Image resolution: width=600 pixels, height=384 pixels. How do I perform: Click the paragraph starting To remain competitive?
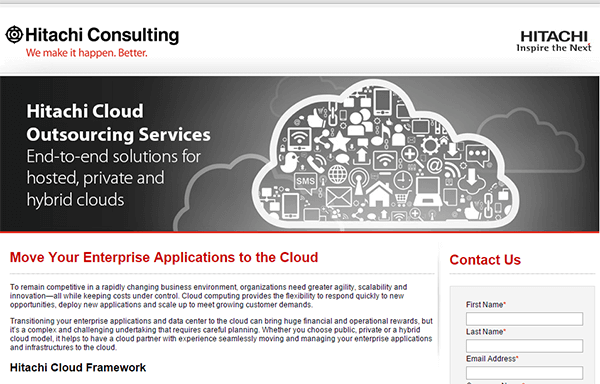click(209, 296)
